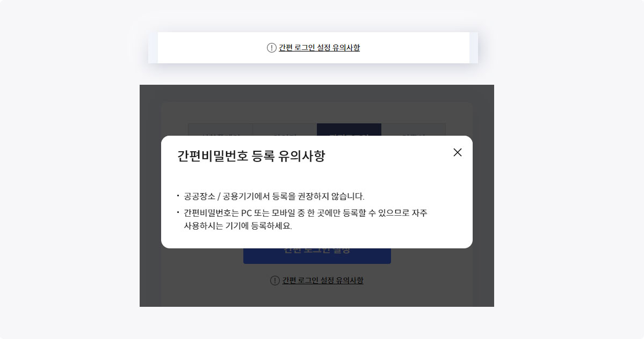
Task: Click the dimmed card area beneath the bottom link
Action: pos(317,297)
